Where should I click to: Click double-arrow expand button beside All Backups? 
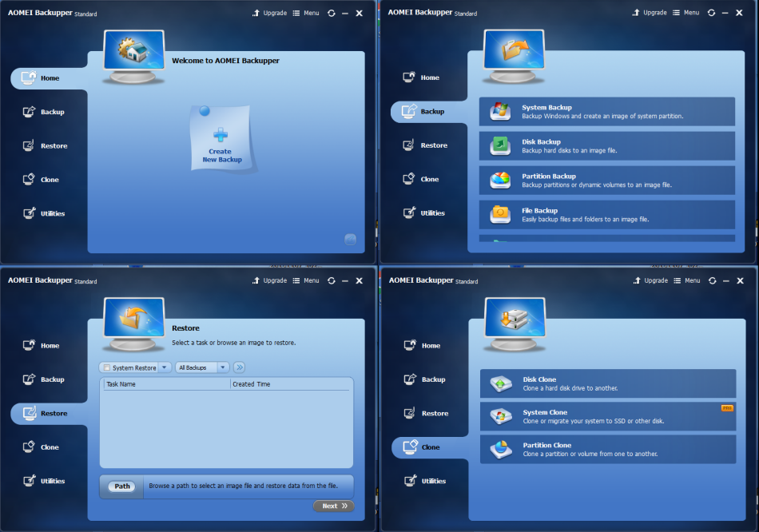(x=239, y=367)
